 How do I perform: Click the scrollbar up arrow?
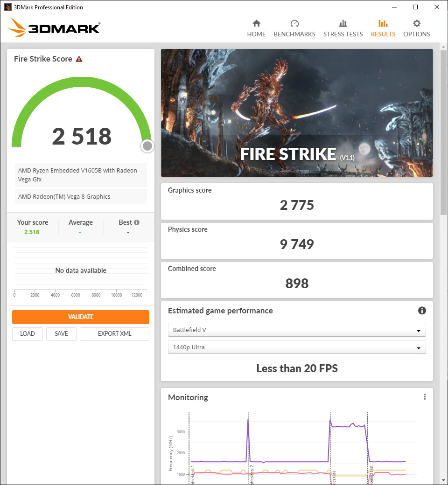[x=443, y=47]
